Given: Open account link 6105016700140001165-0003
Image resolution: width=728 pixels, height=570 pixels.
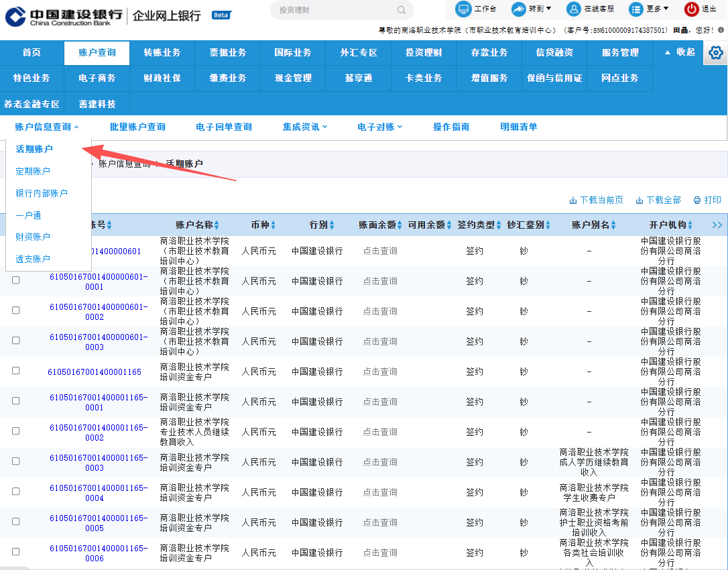Looking at the screenshot, I should click(x=99, y=463).
